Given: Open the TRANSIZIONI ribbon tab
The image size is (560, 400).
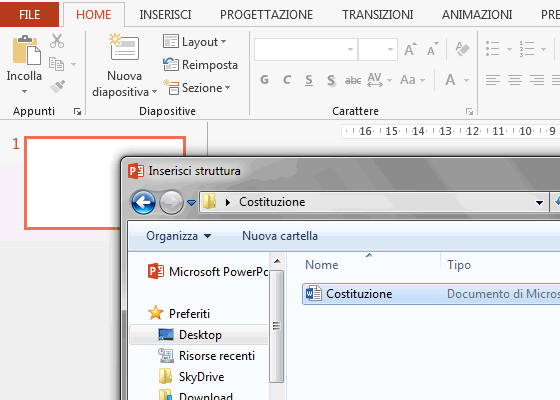Looking at the screenshot, I should click(x=378, y=15).
